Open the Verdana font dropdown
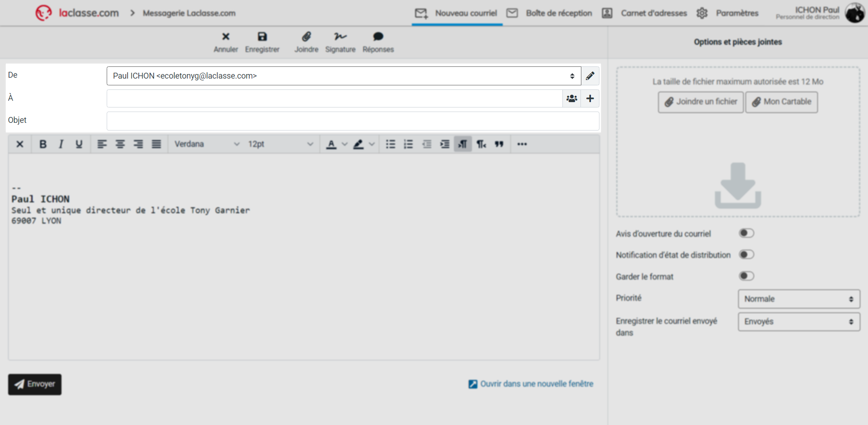Screen dimensions: 868x425 [x=206, y=144]
